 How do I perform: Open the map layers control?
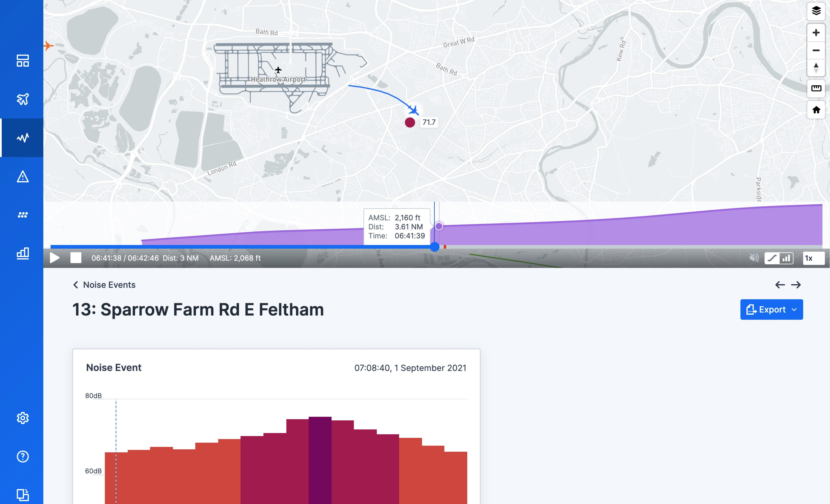pos(816,11)
